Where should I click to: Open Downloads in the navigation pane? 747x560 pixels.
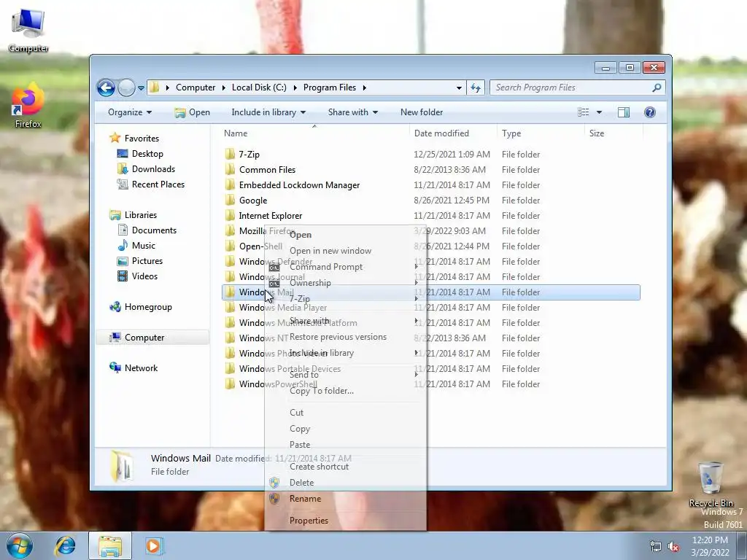153,169
